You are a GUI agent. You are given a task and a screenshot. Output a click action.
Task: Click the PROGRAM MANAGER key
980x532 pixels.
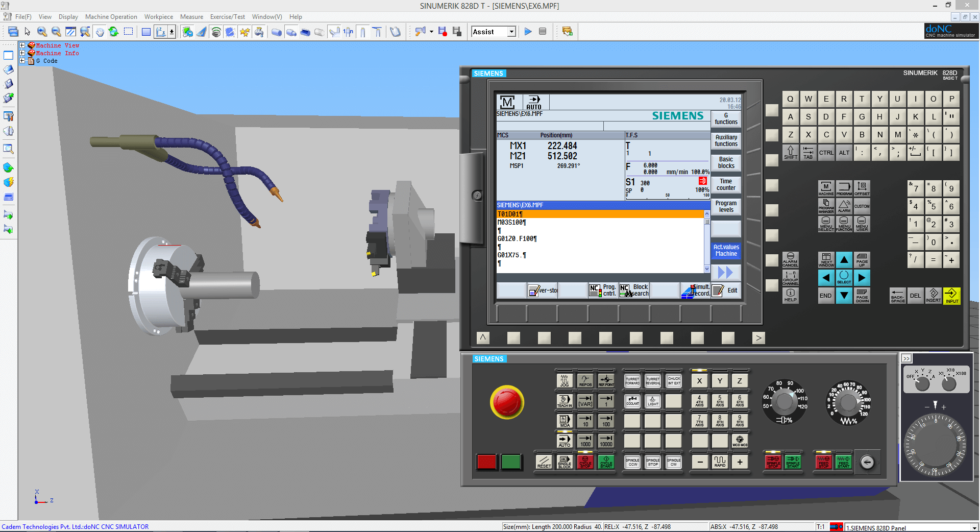pos(826,206)
